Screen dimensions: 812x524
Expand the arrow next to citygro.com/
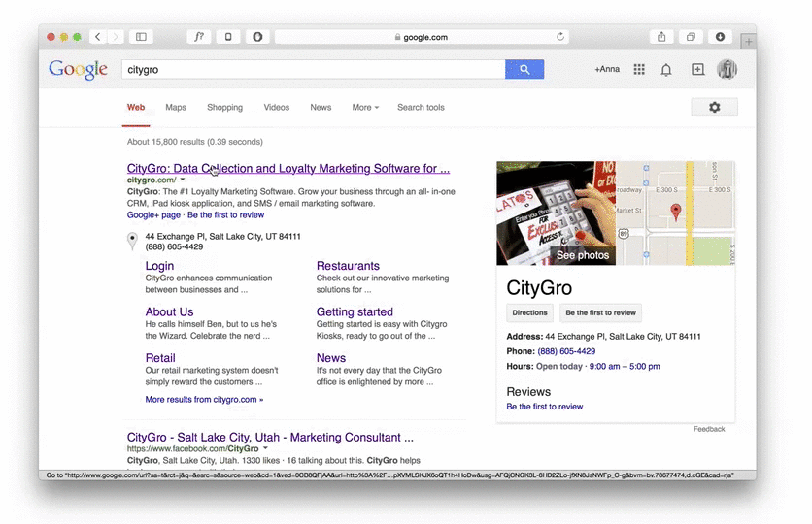[183, 180]
